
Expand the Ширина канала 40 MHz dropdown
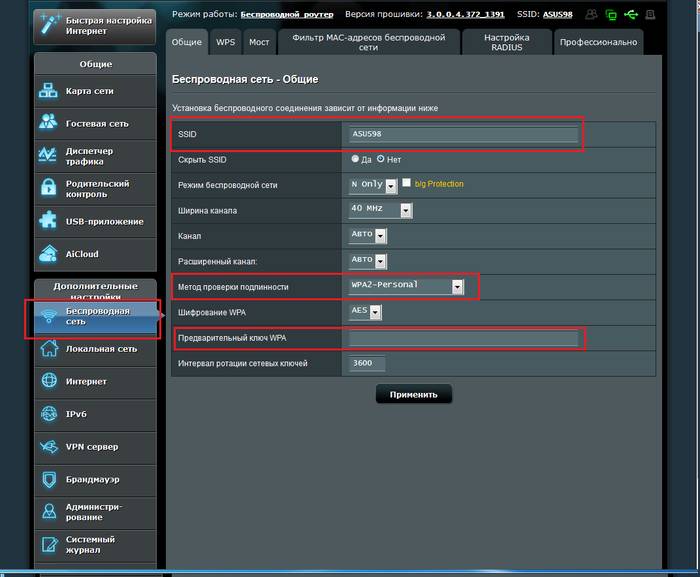[406, 210]
